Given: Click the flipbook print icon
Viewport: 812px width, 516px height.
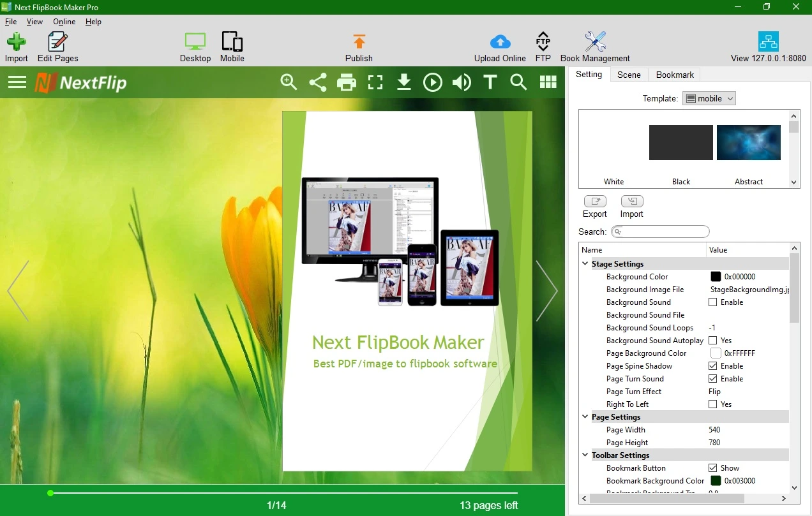Looking at the screenshot, I should pos(347,82).
